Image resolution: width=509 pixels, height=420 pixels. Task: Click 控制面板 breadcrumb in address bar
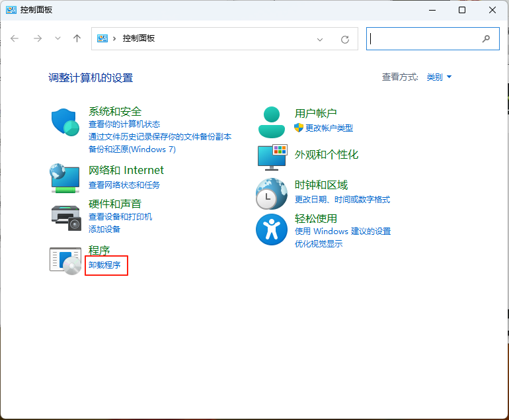point(139,38)
